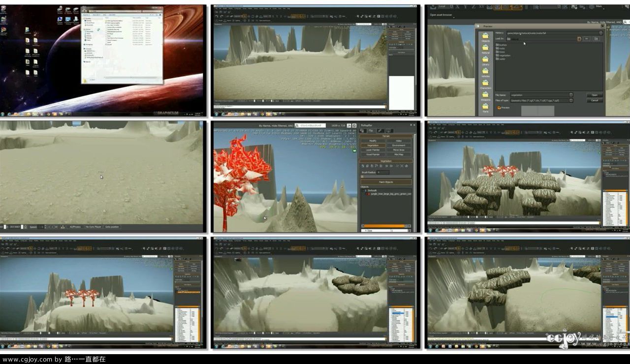
Task: Click the Layer Painter button
Action: pyautogui.click(x=373, y=150)
